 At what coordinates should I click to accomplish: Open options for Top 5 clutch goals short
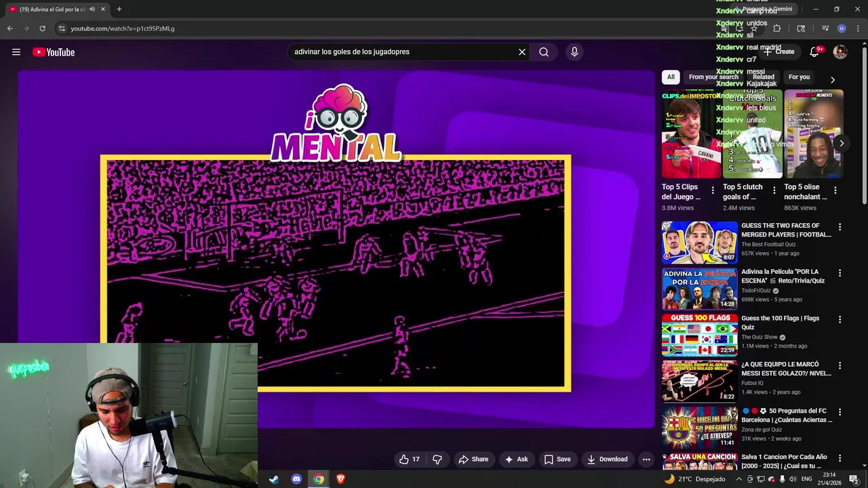774,190
